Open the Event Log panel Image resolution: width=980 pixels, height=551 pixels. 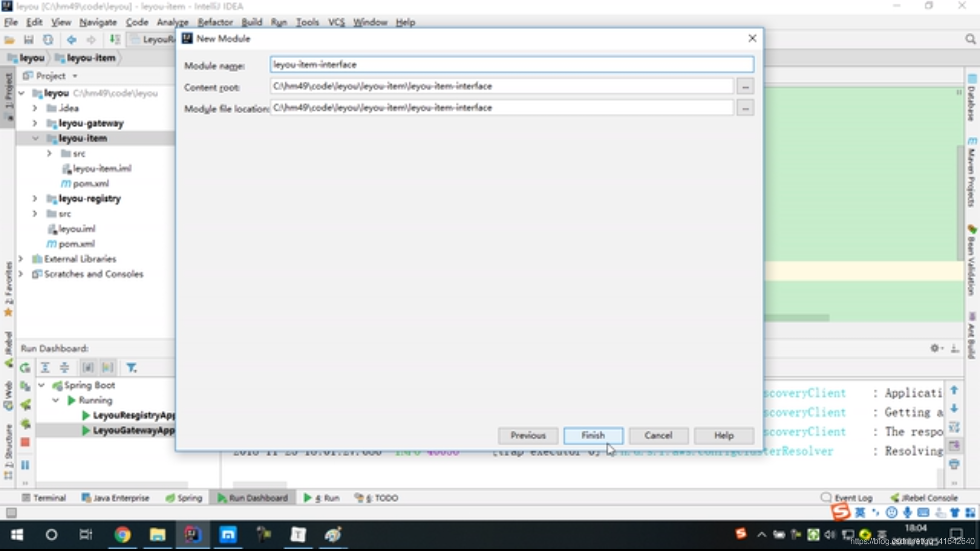[847, 497]
